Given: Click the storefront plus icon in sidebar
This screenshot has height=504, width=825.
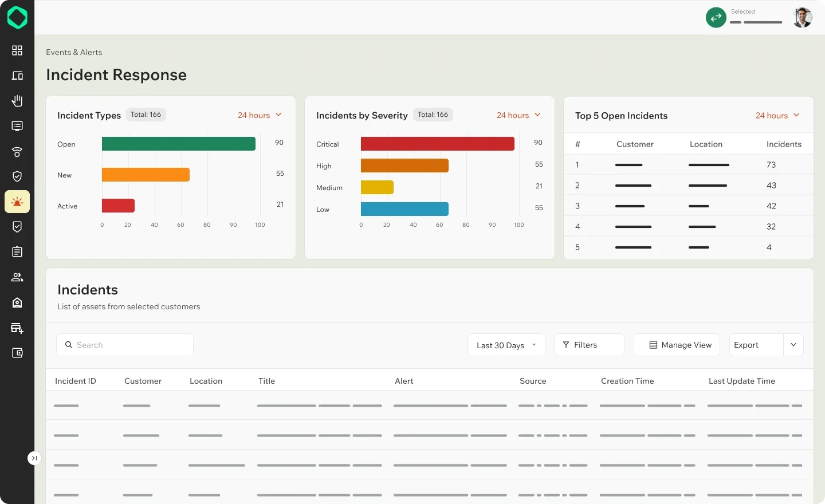Looking at the screenshot, I should 17,328.
